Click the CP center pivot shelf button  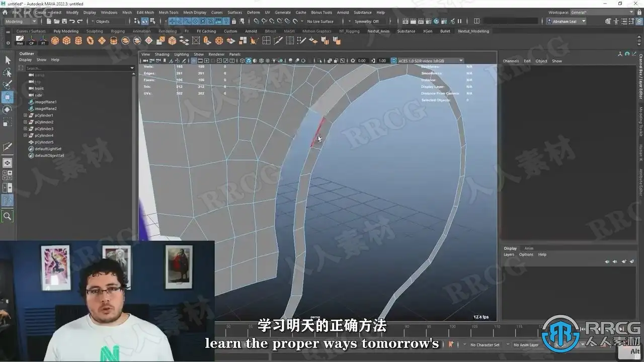(32, 41)
